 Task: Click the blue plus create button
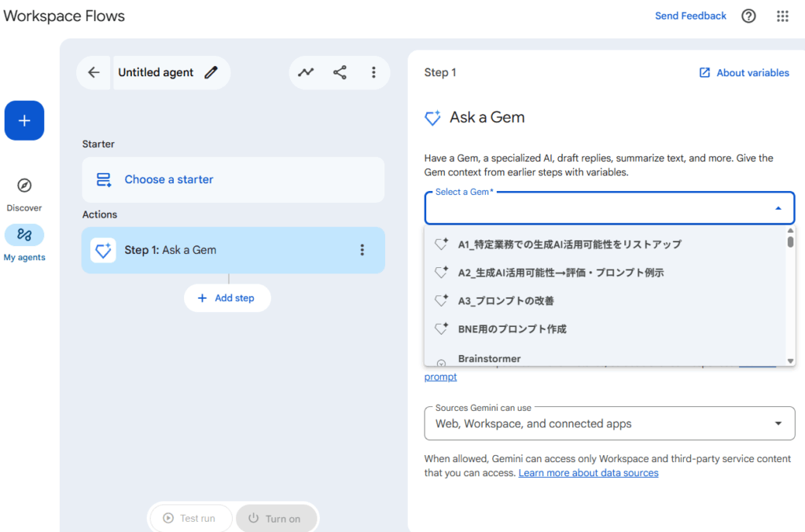point(24,120)
